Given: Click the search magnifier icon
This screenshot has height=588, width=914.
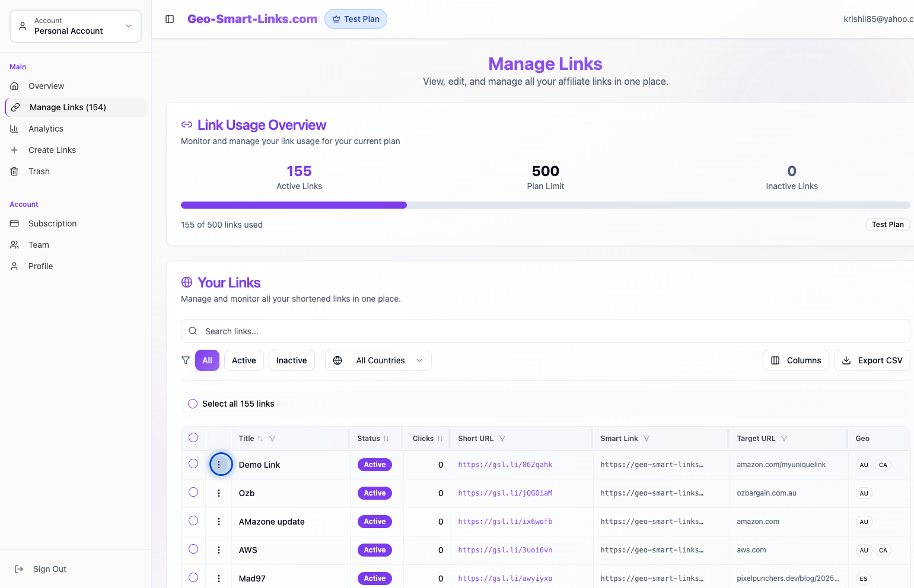Looking at the screenshot, I should (193, 331).
